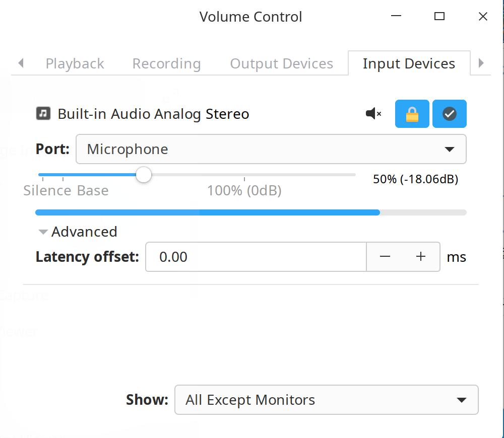Click the microphone volume slider handle
The width and height of the screenshot is (504, 438).
143,175
